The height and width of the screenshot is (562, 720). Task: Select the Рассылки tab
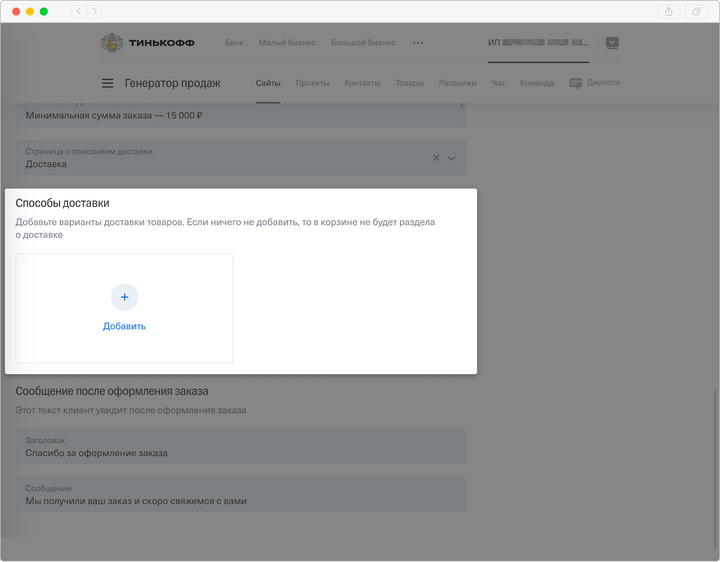457,83
